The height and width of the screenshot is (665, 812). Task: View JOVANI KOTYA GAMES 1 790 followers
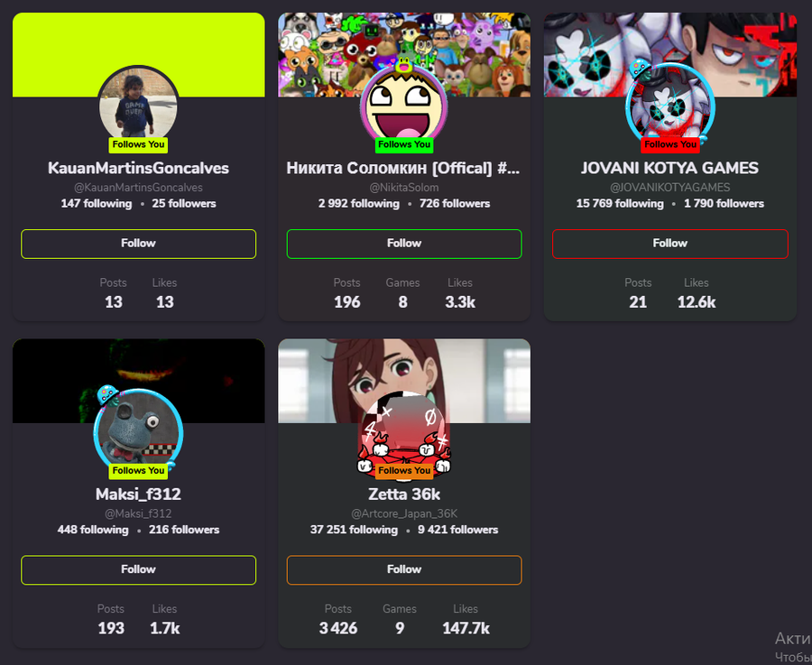pos(724,204)
